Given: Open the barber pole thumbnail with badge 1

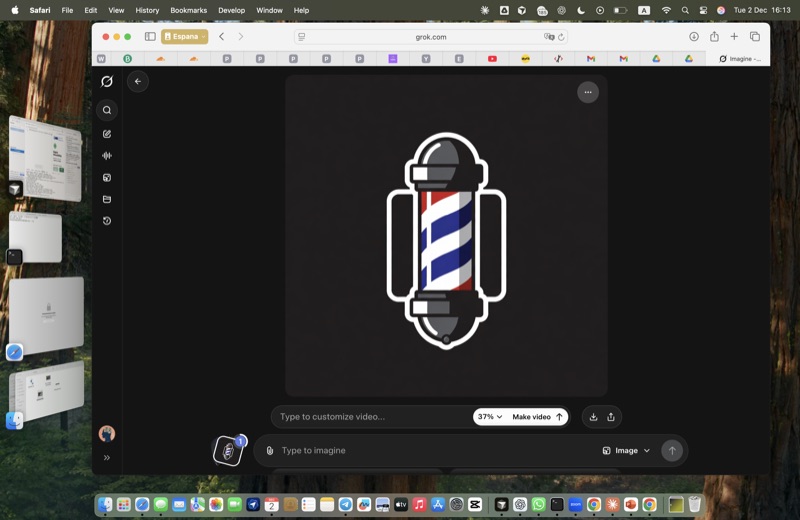Looking at the screenshot, I should pyautogui.click(x=228, y=451).
